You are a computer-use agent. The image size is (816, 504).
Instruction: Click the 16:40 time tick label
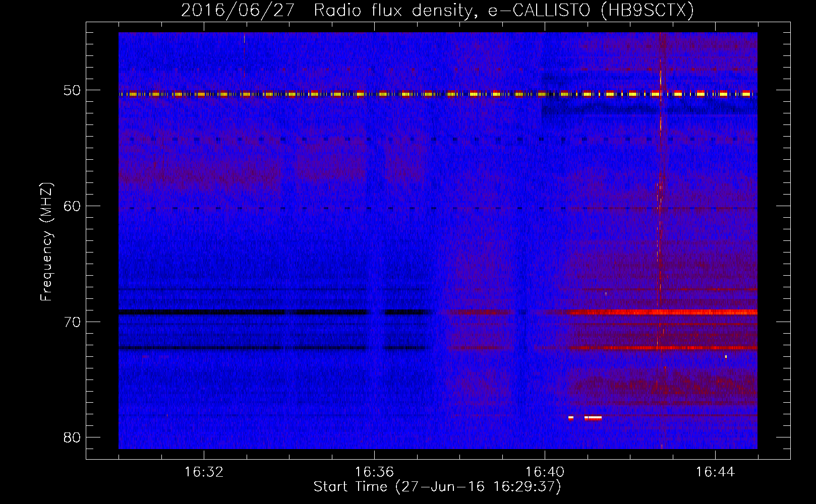pos(545,472)
